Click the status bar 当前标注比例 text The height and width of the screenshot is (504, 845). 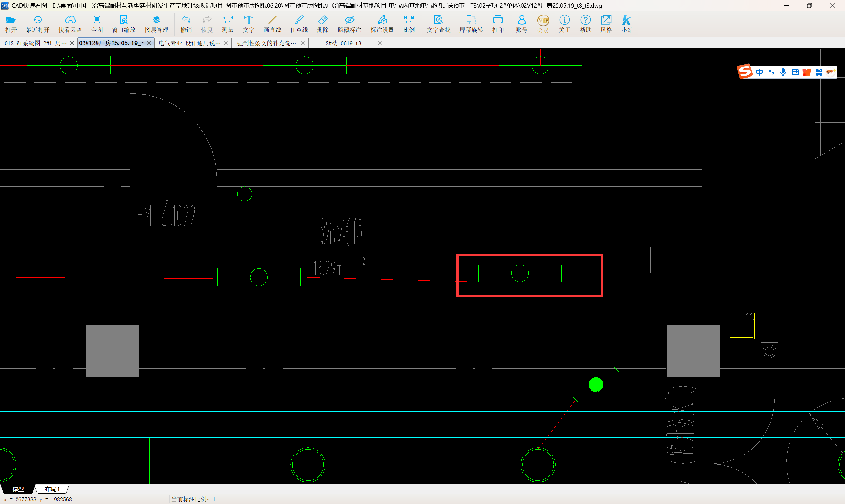point(193,499)
